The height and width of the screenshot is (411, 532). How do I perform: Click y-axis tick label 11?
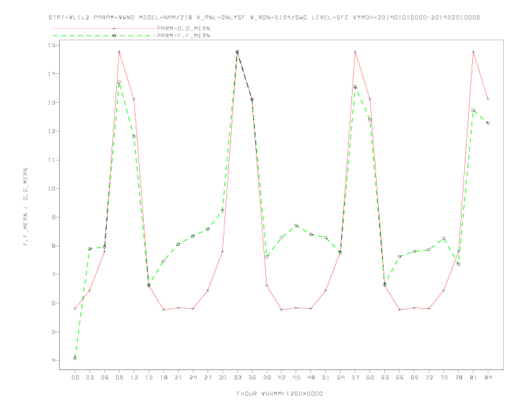(x=52, y=160)
